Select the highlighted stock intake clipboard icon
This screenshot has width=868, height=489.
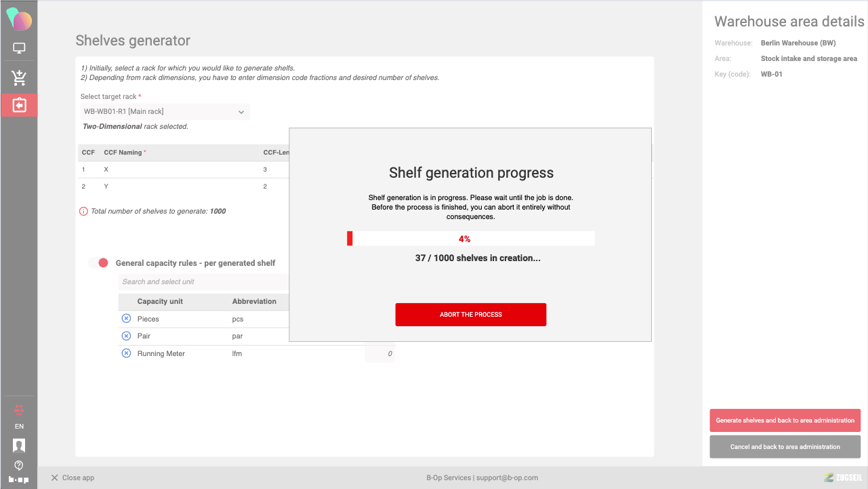tap(19, 105)
